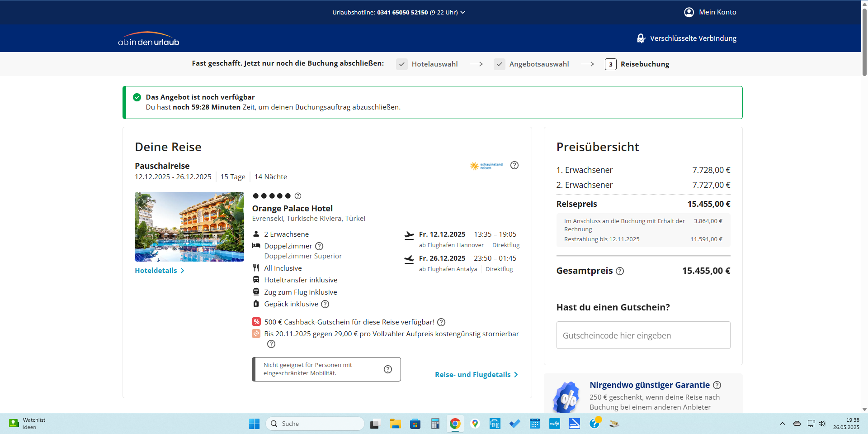Image resolution: width=868 pixels, height=434 pixels.
Task: Return to Angebotsauswahl step
Action: coord(538,64)
